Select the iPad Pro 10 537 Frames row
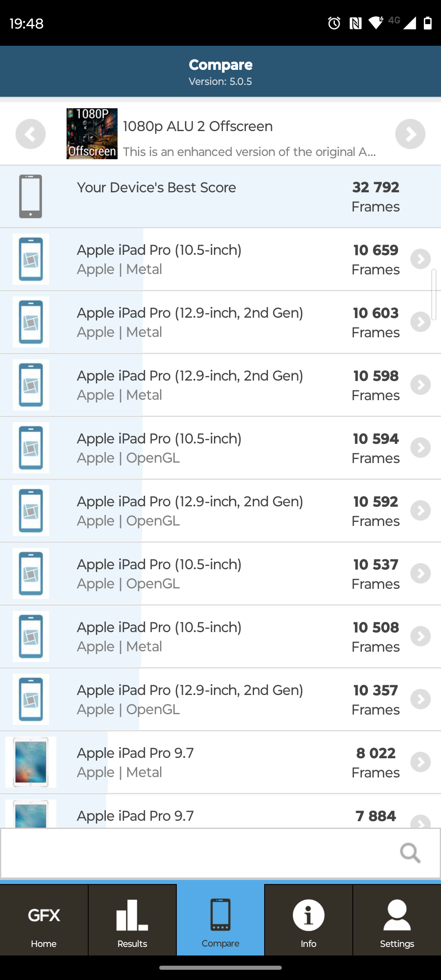The image size is (441, 980). point(220,574)
